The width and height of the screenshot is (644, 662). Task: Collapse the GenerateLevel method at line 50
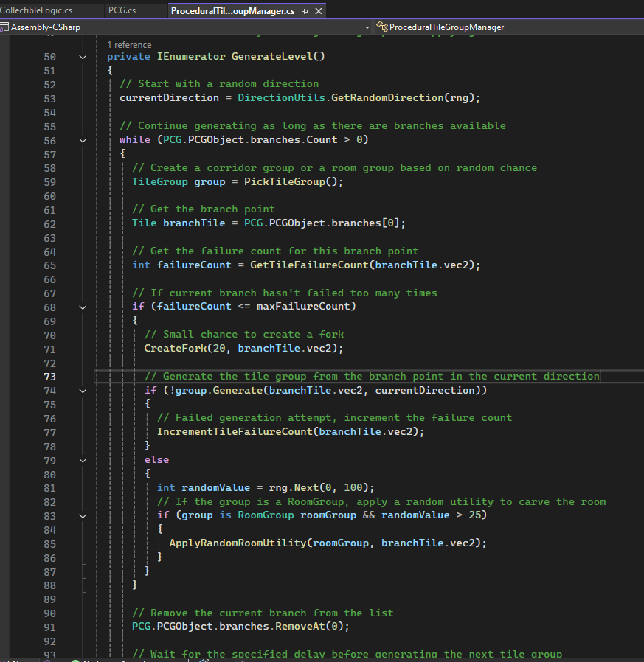tap(83, 57)
